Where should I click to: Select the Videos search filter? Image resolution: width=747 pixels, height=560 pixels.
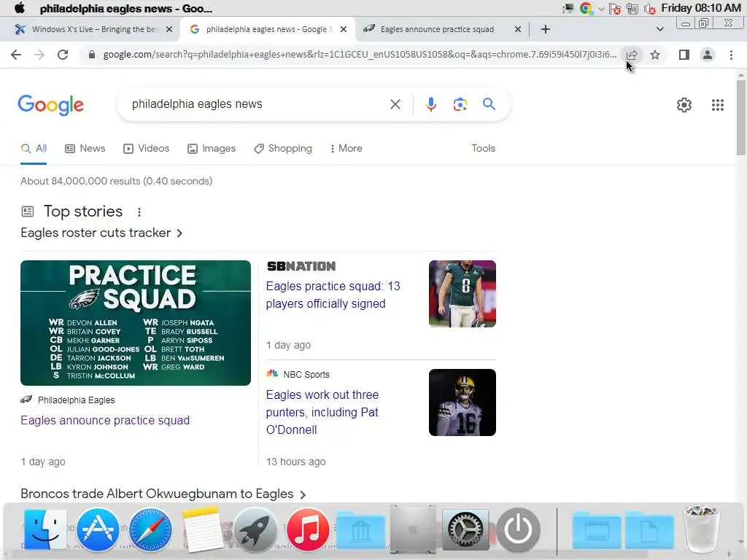pos(146,149)
